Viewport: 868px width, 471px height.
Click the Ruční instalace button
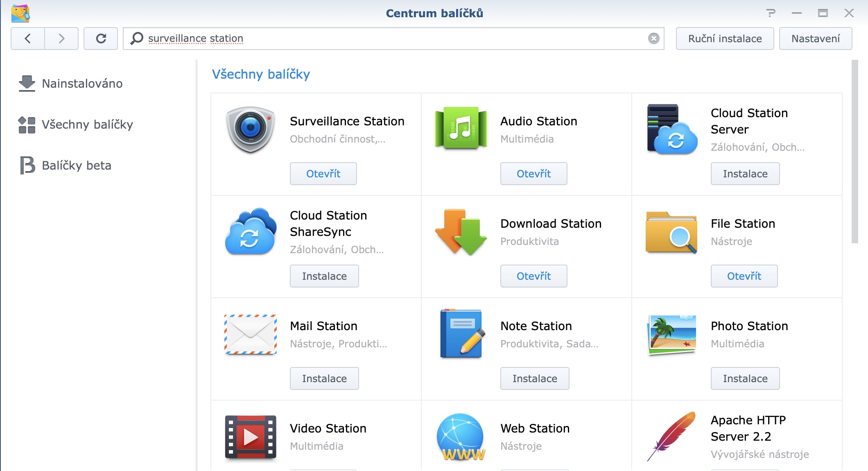coord(725,38)
